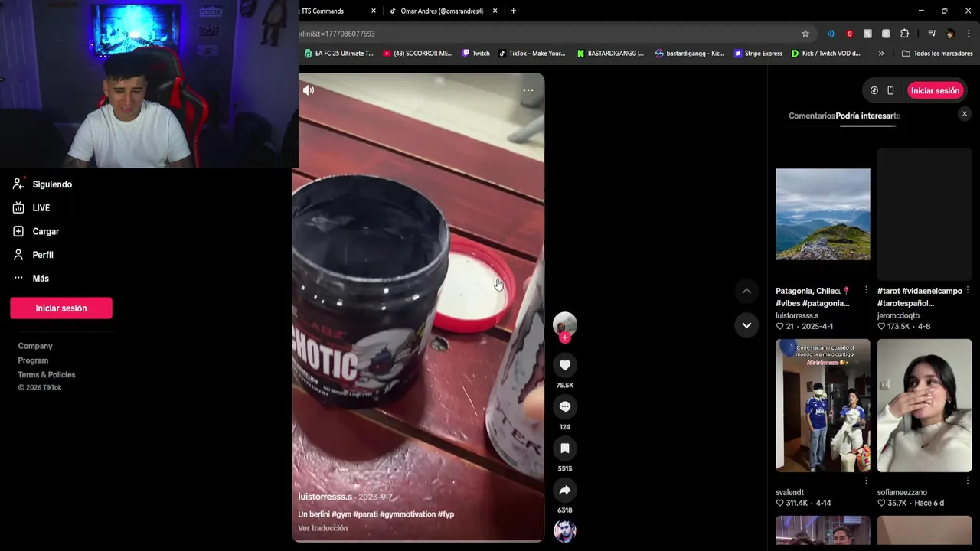Open the Chrome three-dot menu

tap(969, 34)
